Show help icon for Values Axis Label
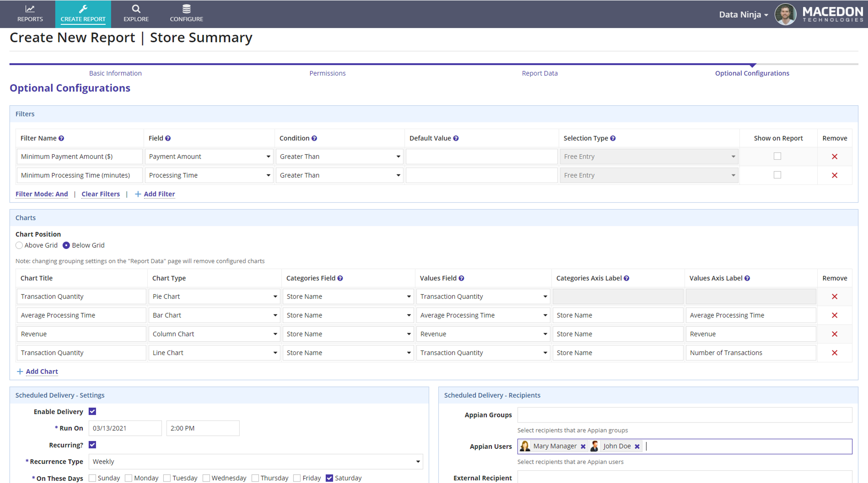This screenshot has width=868, height=483. tap(747, 278)
